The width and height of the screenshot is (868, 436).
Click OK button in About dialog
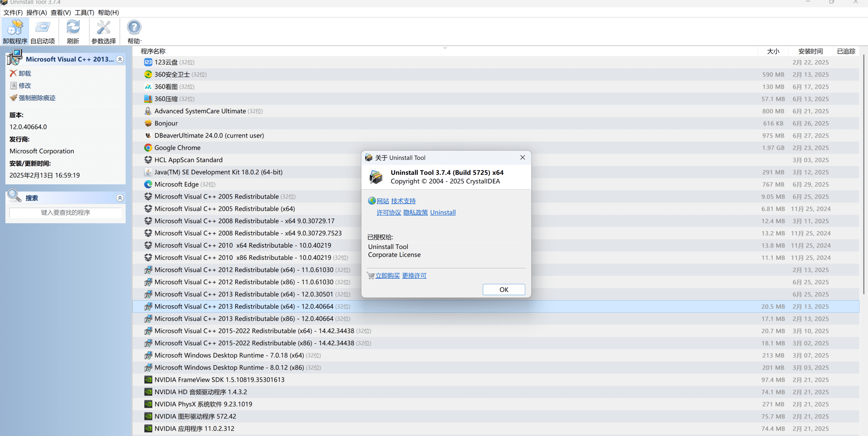coord(504,290)
